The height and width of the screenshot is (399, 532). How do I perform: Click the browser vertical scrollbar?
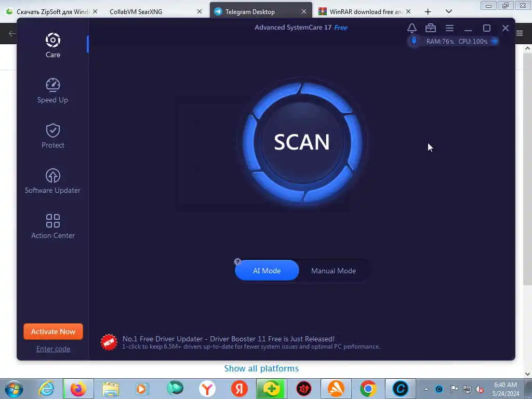click(x=527, y=170)
